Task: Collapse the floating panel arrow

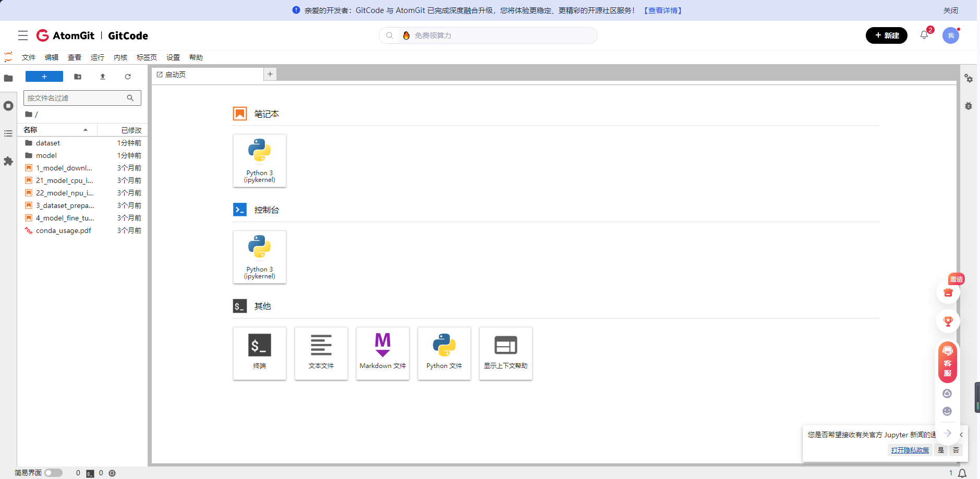Action: click(x=947, y=433)
